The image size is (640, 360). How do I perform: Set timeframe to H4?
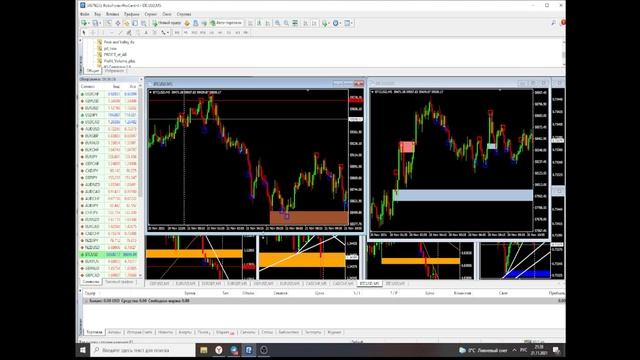[x=220, y=33]
